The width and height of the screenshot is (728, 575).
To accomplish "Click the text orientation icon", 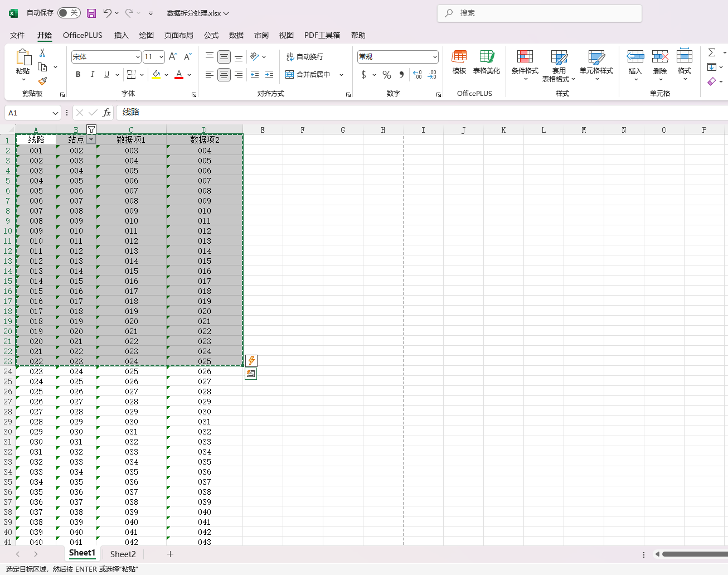I will (x=255, y=56).
